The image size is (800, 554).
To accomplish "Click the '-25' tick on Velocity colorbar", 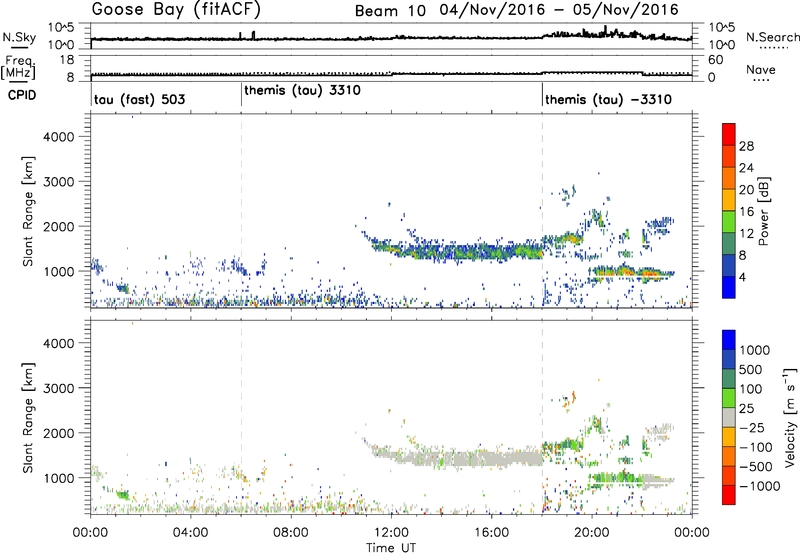I will click(x=752, y=428).
